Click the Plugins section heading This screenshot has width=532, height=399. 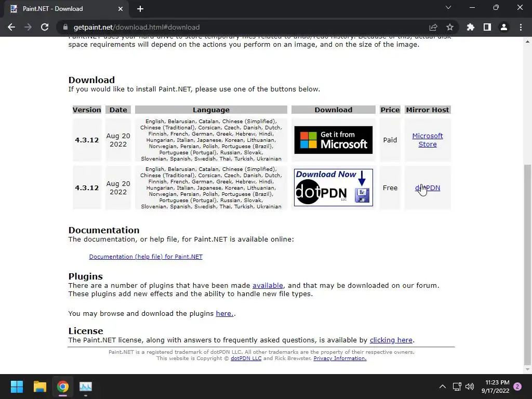[x=86, y=276]
